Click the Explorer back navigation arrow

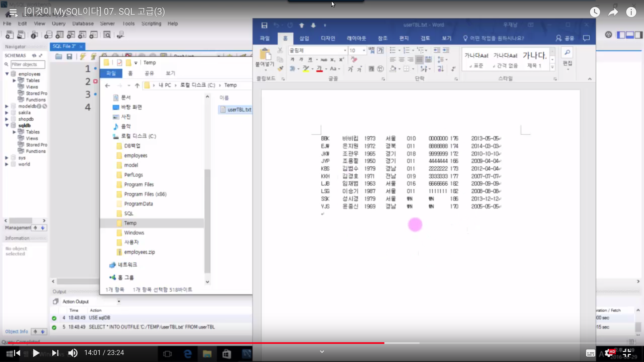point(107,85)
